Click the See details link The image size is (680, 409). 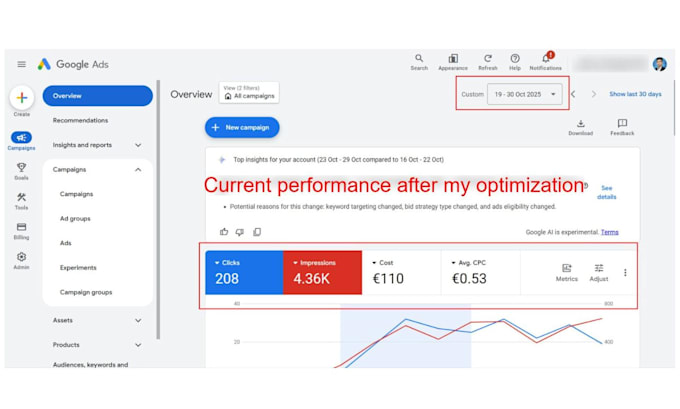coord(606,193)
